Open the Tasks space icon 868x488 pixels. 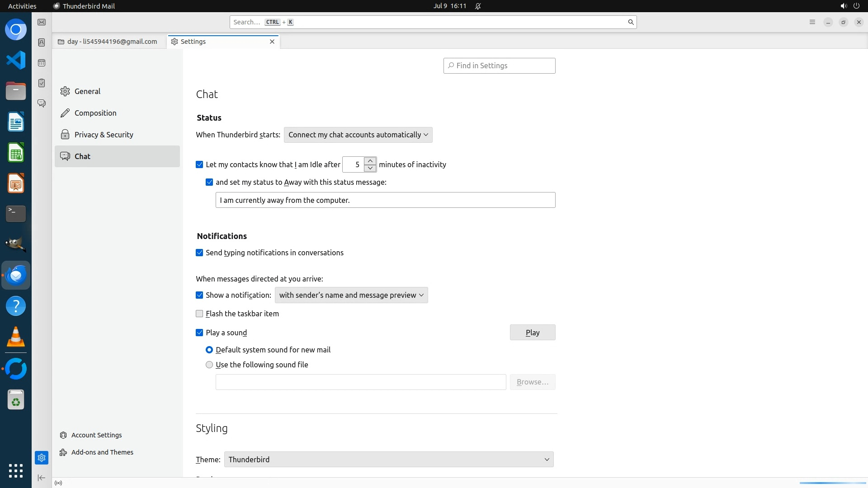pos(42,83)
